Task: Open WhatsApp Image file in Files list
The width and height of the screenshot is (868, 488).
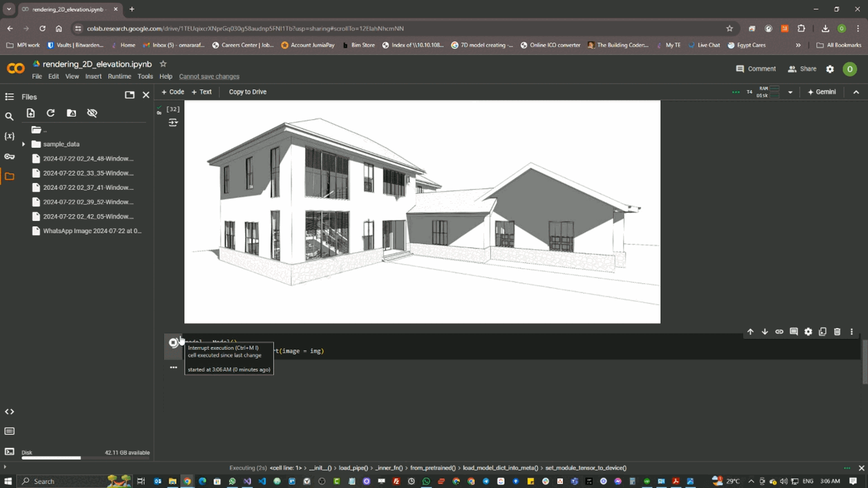Action: click(92, 231)
